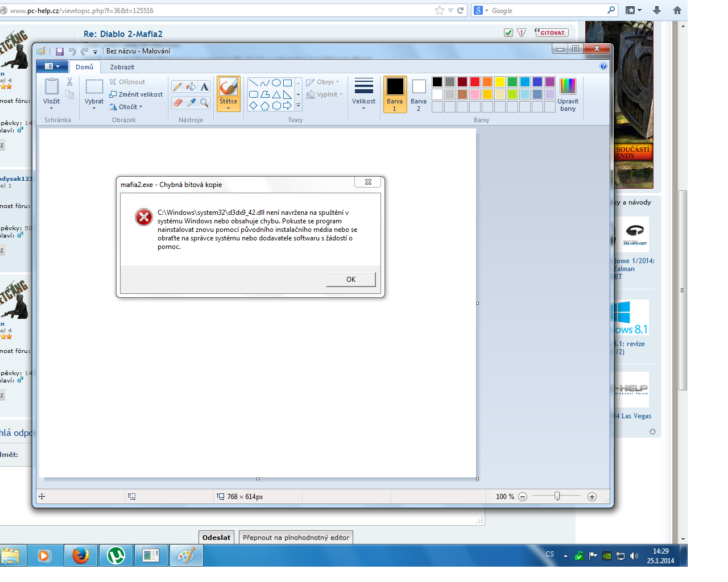Pick the red swatch in the palette
Image resolution: width=728 pixels, height=582 pixels.
tap(475, 82)
